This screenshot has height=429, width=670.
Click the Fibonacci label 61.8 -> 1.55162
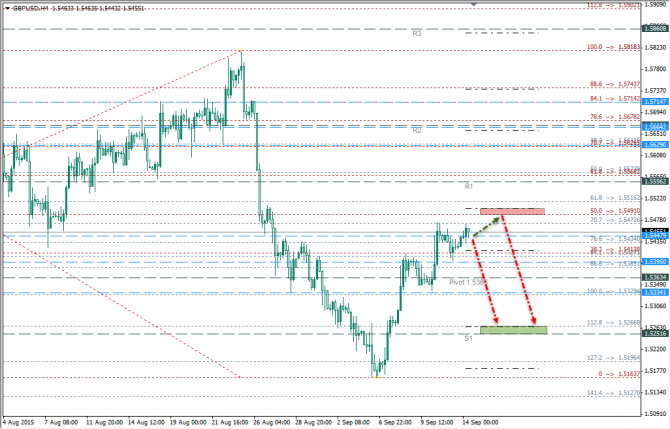pyautogui.click(x=615, y=198)
